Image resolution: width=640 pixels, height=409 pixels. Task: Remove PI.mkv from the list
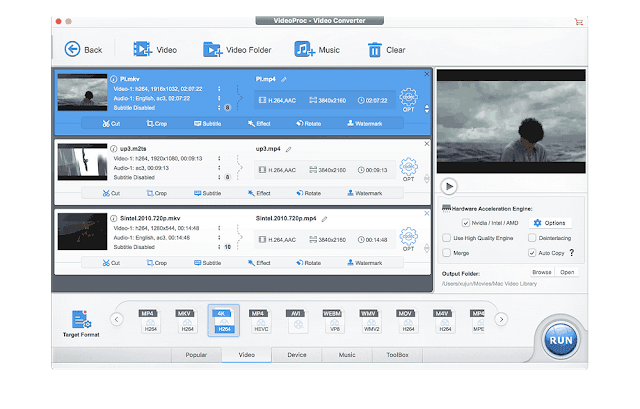(427, 74)
